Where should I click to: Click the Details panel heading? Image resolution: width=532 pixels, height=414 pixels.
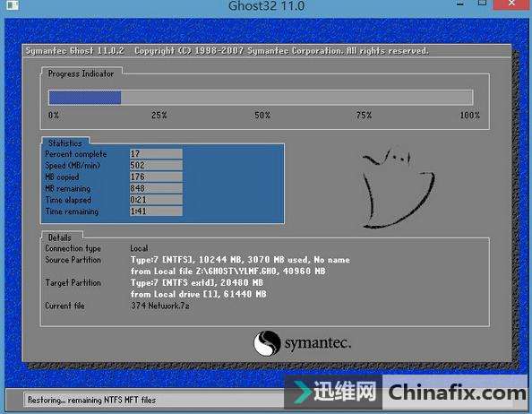pos(60,237)
